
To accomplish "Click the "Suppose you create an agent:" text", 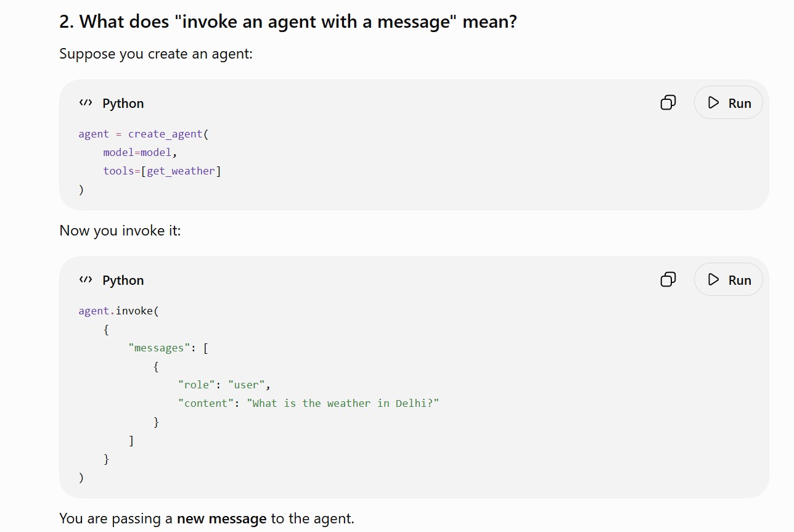I will (156, 54).
